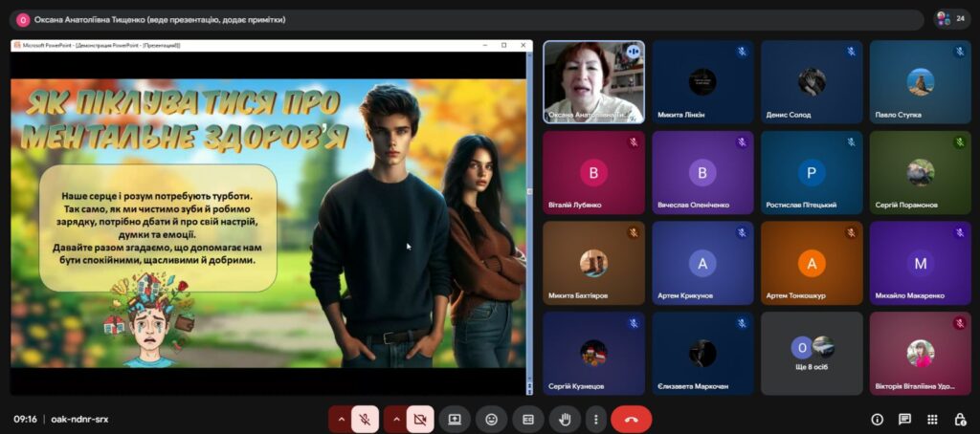Click the 'Ще 8 осіб' tile
980x434 pixels.
[x=812, y=354]
